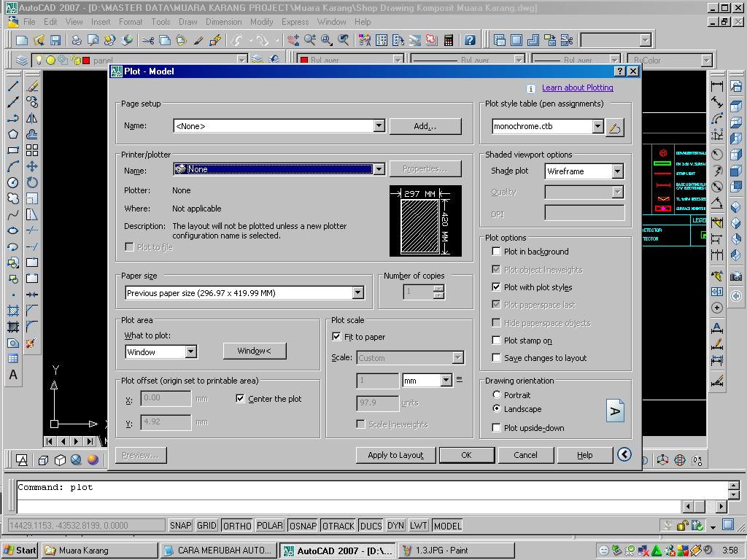Viewport: 747px width, 560px height.
Task: Click the Cancel button
Action: (x=525, y=455)
